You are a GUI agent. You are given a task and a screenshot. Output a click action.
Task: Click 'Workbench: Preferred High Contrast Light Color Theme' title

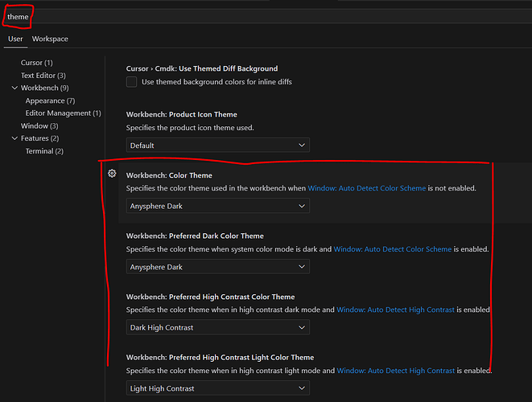pyautogui.click(x=221, y=358)
